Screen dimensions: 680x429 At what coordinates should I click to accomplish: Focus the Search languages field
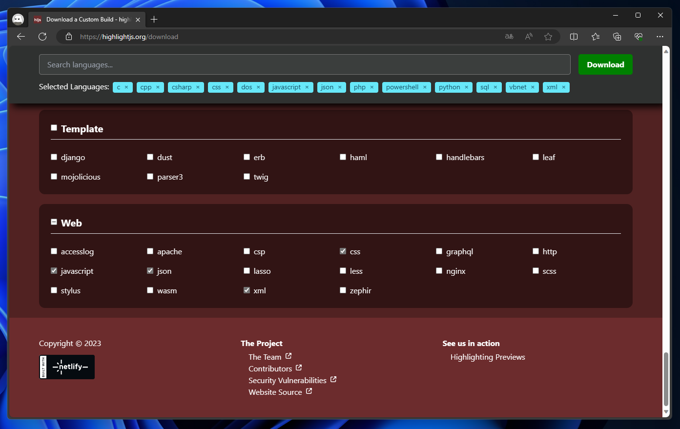click(x=305, y=65)
